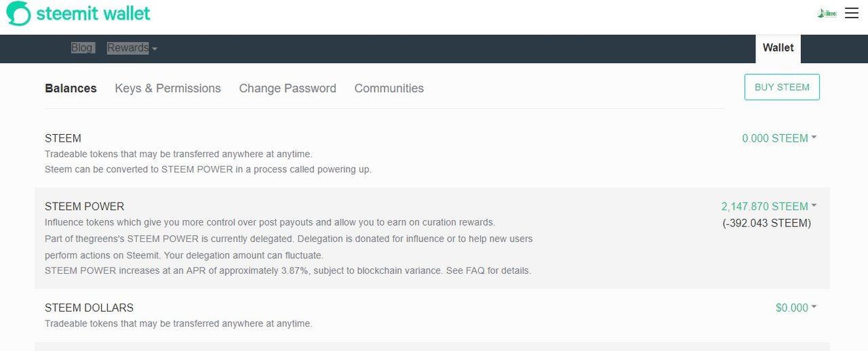
Task: Click the caret beside 2,147.870 STEEM
Action: (814, 206)
